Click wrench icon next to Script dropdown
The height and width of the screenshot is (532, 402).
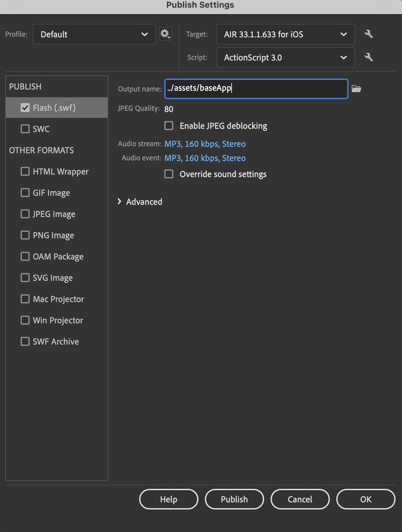[x=368, y=57]
